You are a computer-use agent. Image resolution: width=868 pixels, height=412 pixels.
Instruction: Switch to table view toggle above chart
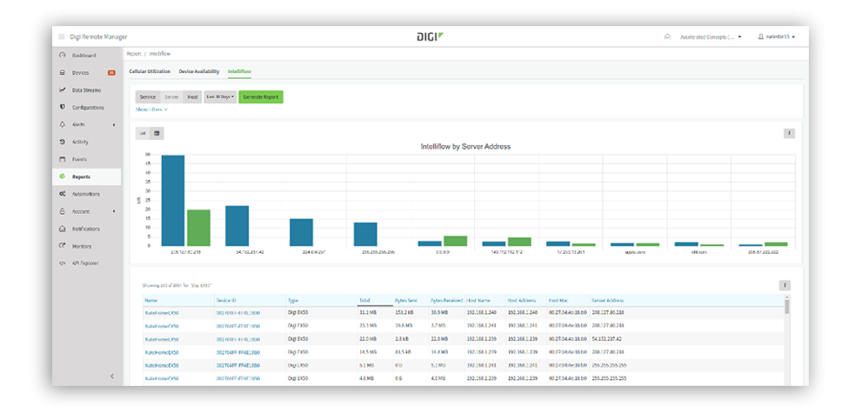157,133
